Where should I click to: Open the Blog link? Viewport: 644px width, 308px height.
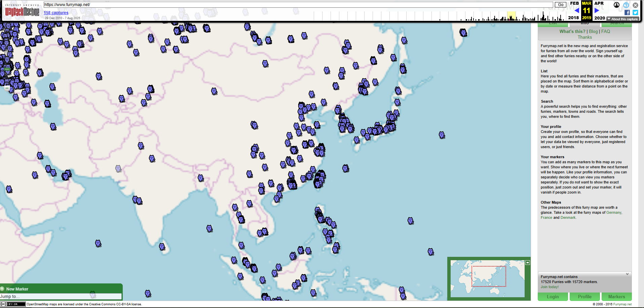(x=593, y=31)
